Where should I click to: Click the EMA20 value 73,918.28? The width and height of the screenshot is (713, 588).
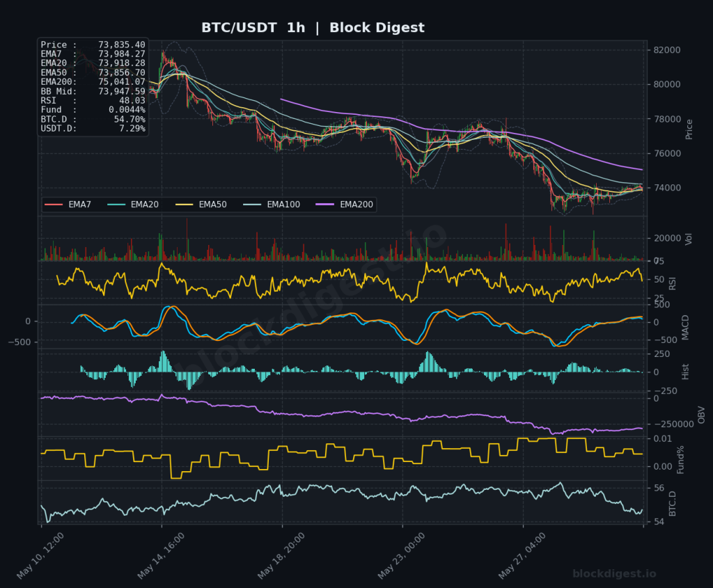pos(122,63)
